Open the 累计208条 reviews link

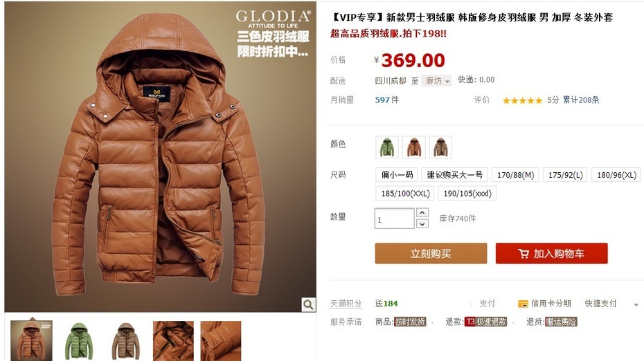pyautogui.click(x=581, y=100)
